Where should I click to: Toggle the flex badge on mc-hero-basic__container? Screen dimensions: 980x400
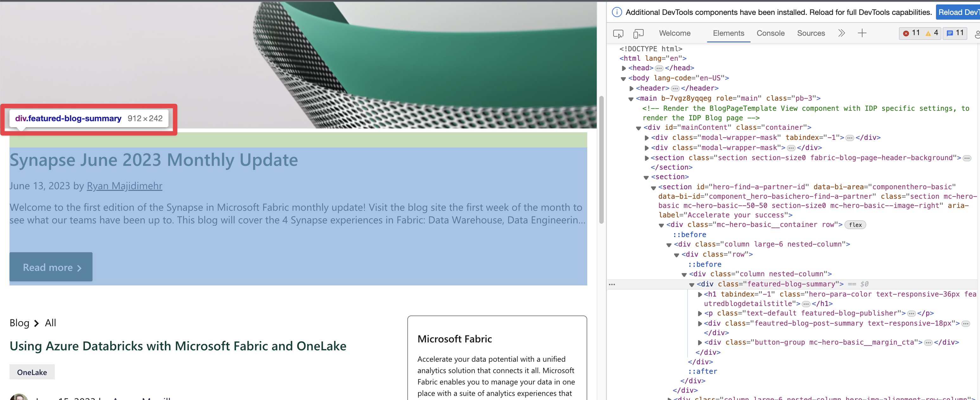click(855, 225)
